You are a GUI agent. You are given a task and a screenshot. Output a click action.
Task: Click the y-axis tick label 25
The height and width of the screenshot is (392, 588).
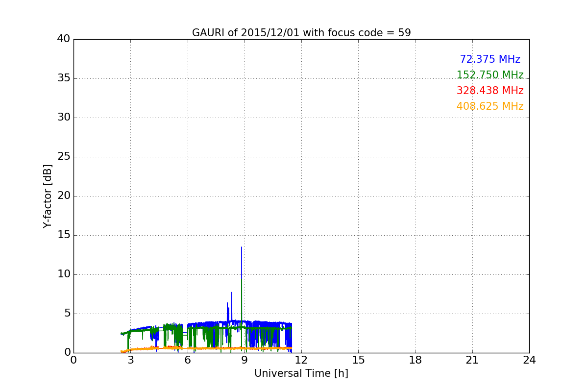tap(63, 157)
